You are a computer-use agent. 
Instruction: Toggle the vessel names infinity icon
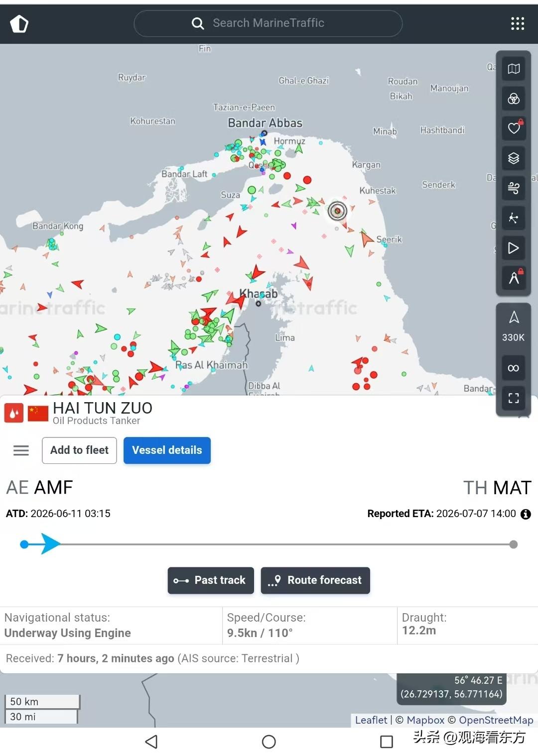pos(514,368)
